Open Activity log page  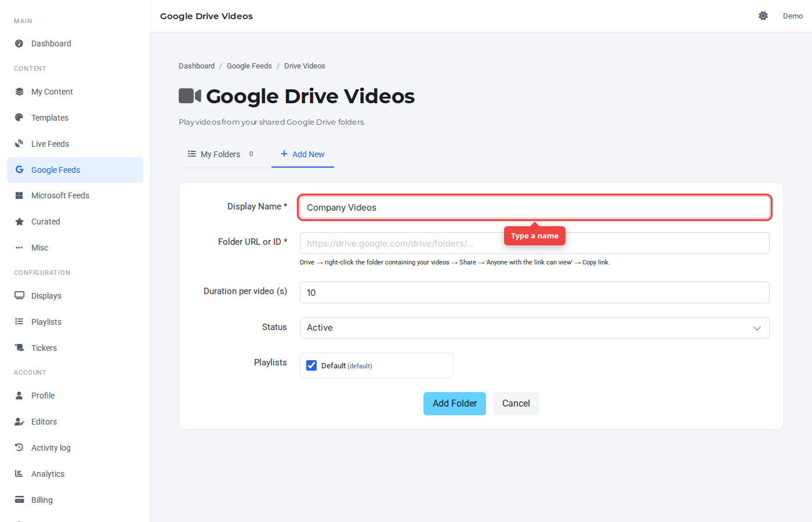point(75,448)
